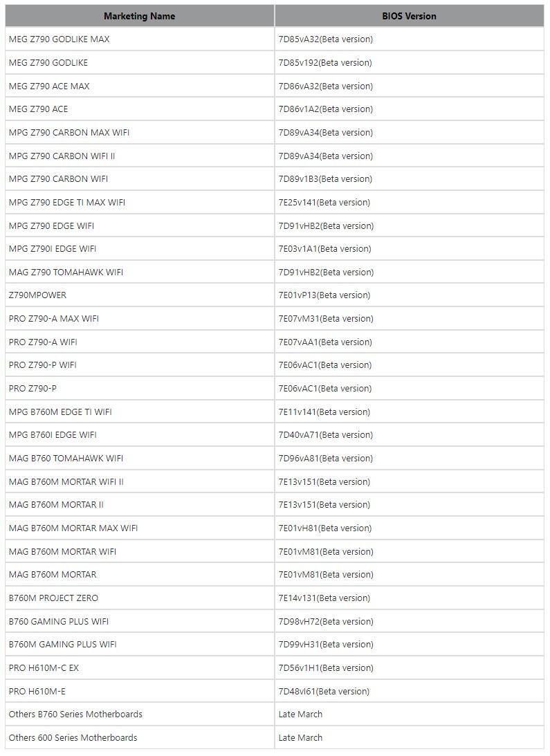Screen dimensions: 550x756
Task: Click the 7D86v1A2 beta version text
Action: click(x=326, y=109)
